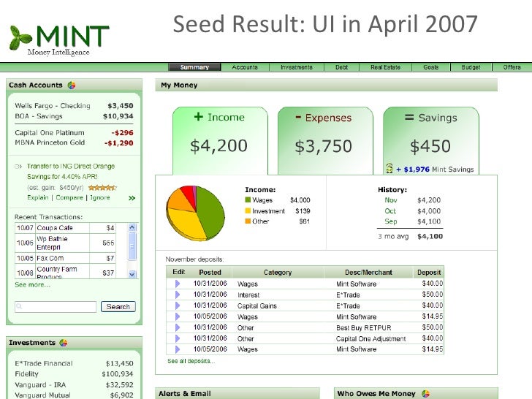Click the Coupa Cafe transaction
The height and width of the screenshot is (399, 532).
coord(66,228)
